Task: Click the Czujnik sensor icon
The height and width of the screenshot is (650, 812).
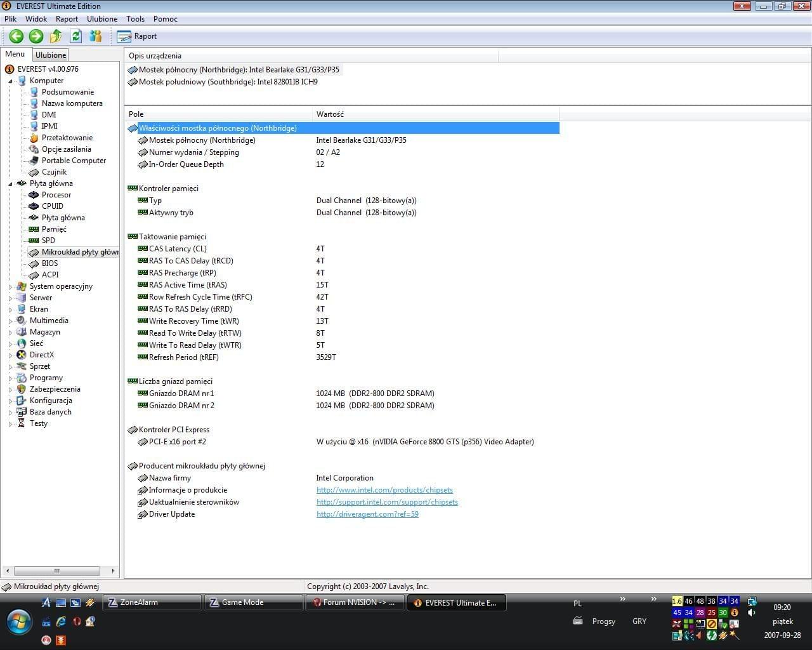Action: click(x=34, y=172)
